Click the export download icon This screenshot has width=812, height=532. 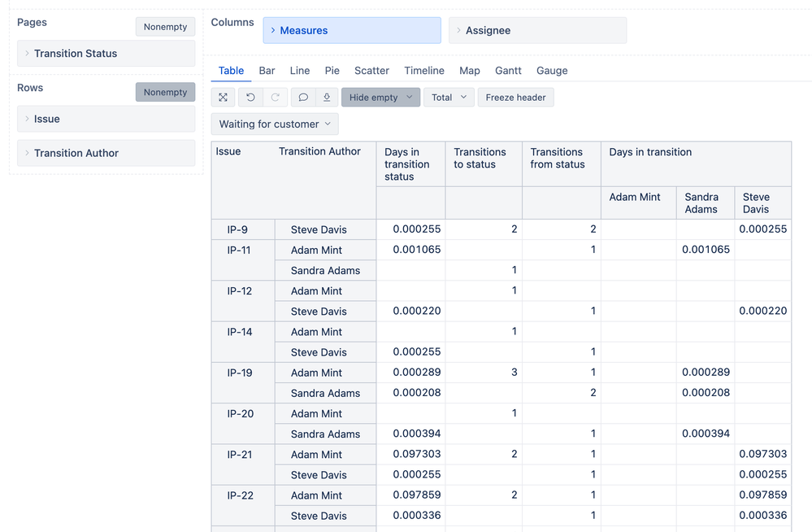[327, 98]
